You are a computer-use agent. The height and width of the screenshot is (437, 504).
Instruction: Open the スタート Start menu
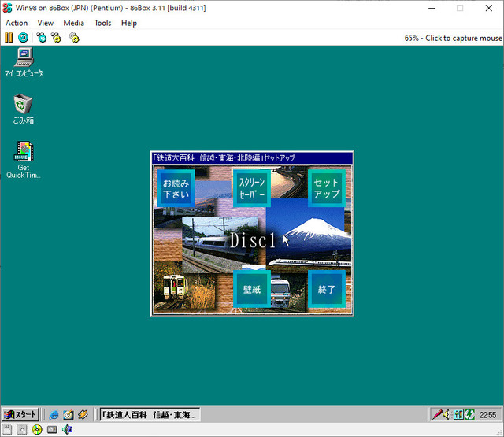(20, 414)
